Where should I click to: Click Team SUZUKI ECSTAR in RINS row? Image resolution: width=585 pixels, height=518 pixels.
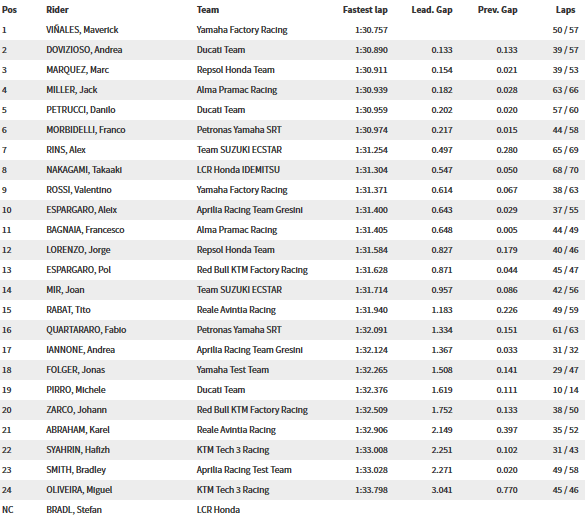pos(239,150)
